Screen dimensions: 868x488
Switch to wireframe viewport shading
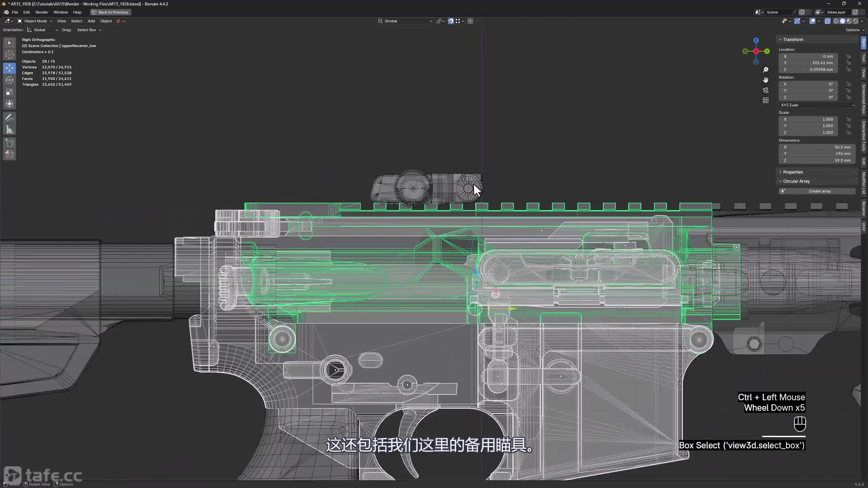836,21
